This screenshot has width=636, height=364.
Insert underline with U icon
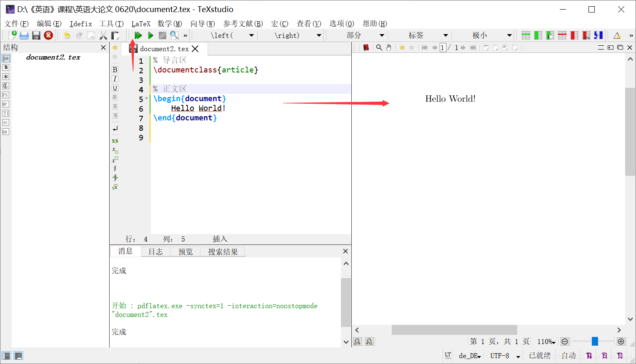click(115, 88)
